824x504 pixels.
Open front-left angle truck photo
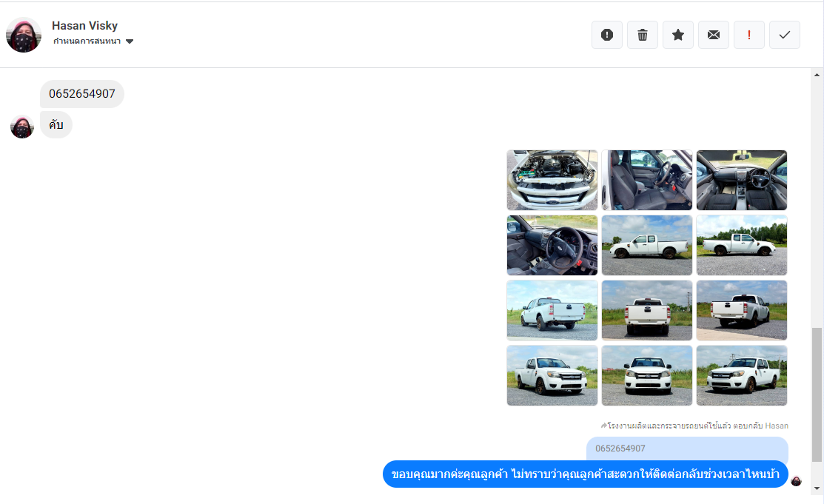742,375
